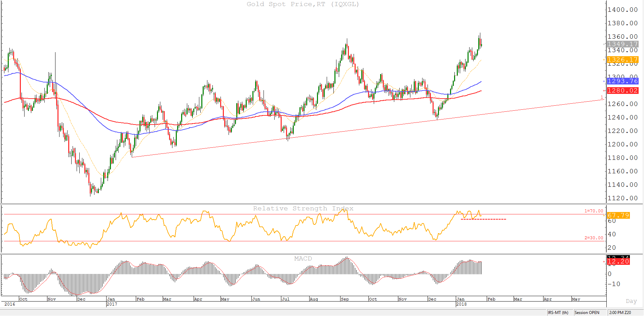644x316 pixels.
Task: Select the trendline end label 1
Action: coord(602,97)
